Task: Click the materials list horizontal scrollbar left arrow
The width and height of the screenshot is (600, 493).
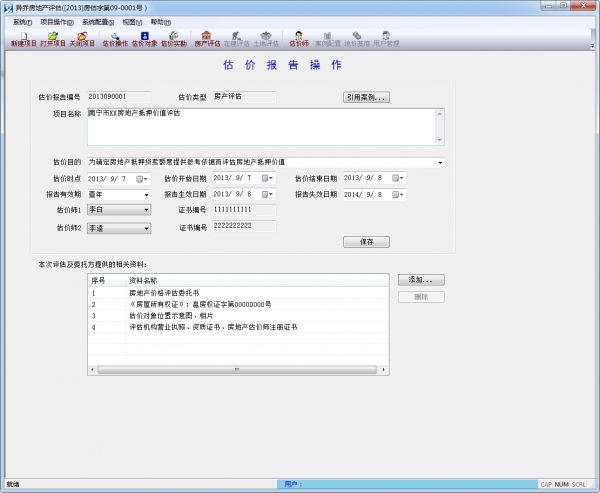Action: coord(92,370)
